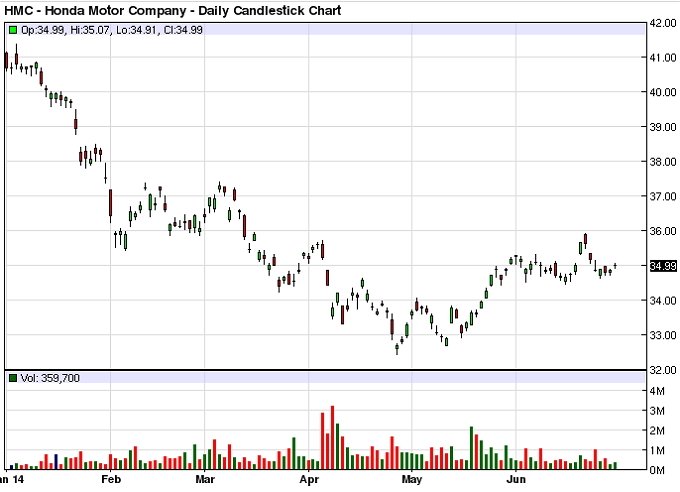Click the blue volume bar in January
Screen dimensions: 680x492
56,462
